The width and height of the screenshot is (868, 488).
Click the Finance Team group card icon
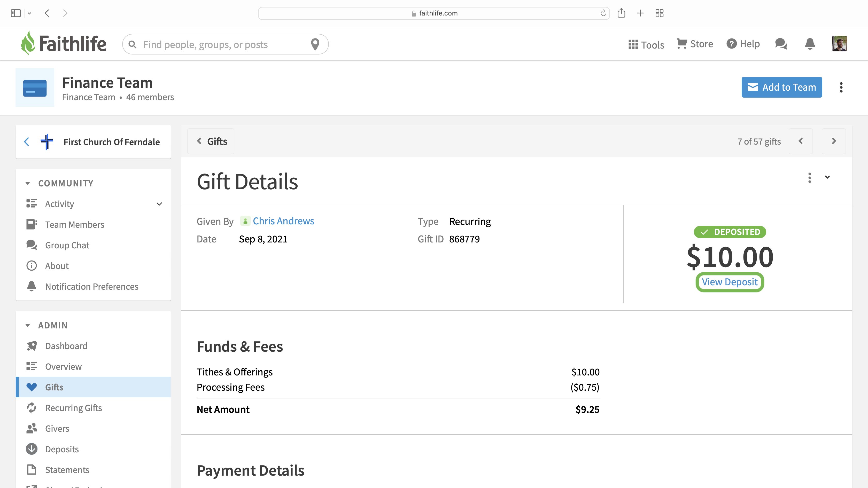pyautogui.click(x=35, y=88)
